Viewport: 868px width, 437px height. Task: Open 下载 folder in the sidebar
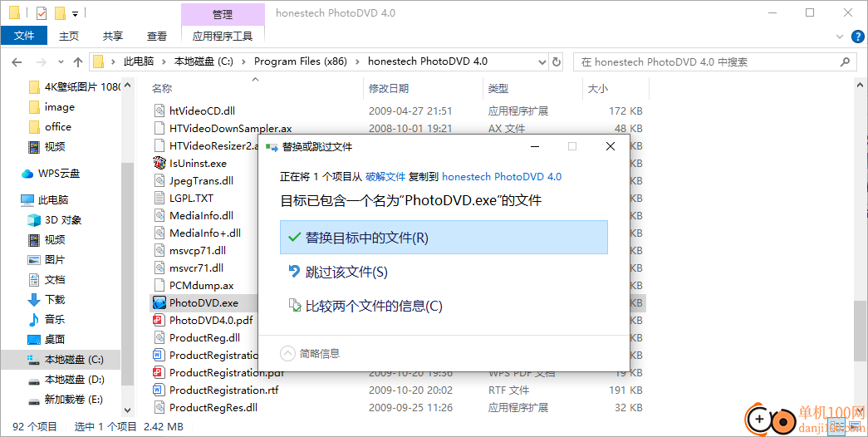(x=55, y=300)
